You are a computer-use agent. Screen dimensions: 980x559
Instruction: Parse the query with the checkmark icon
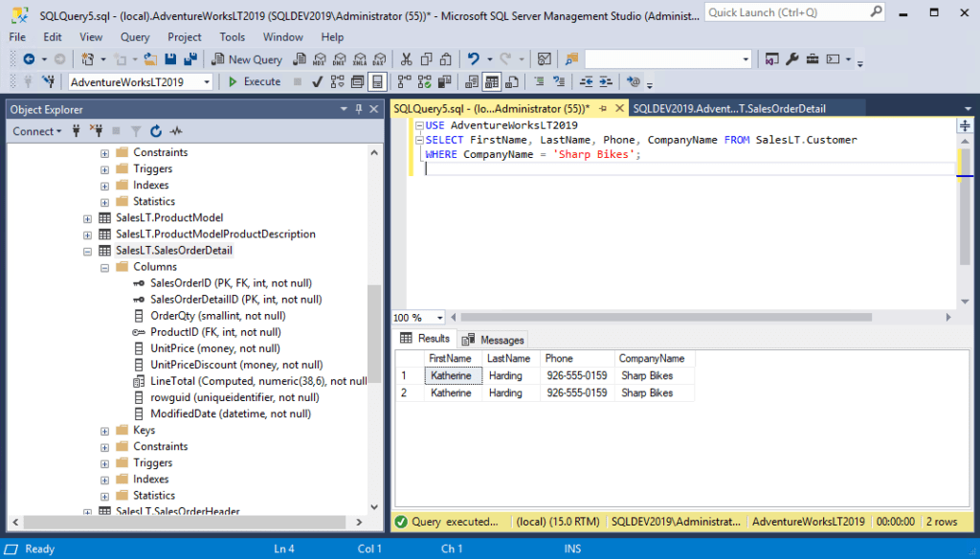(x=317, y=82)
